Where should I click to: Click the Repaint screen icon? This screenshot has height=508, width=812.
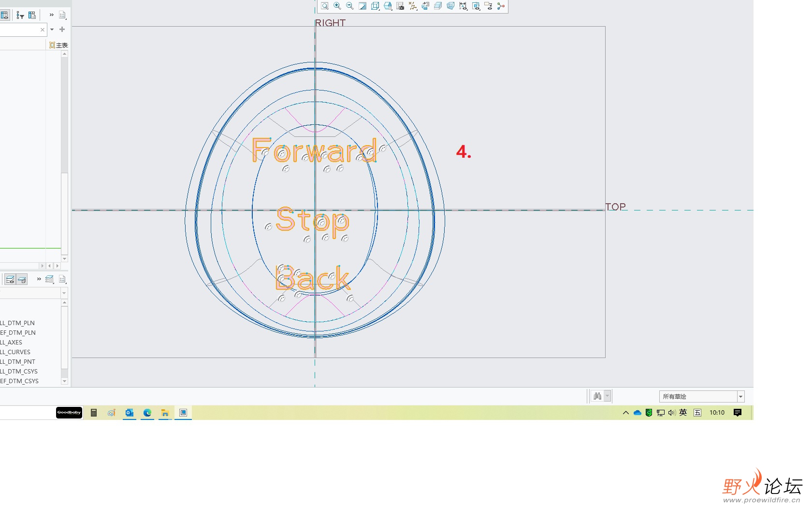coord(362,6)
